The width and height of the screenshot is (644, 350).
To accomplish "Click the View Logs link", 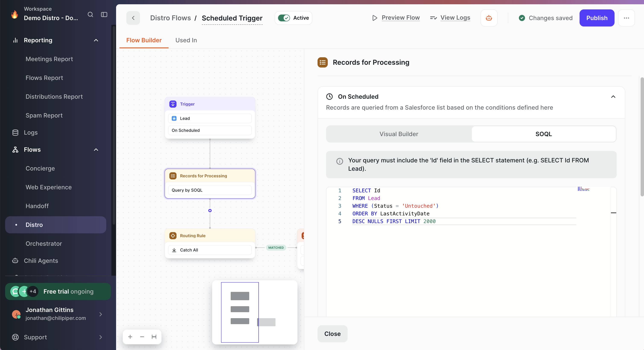I will pyautogui.click(x=455, y=18).
